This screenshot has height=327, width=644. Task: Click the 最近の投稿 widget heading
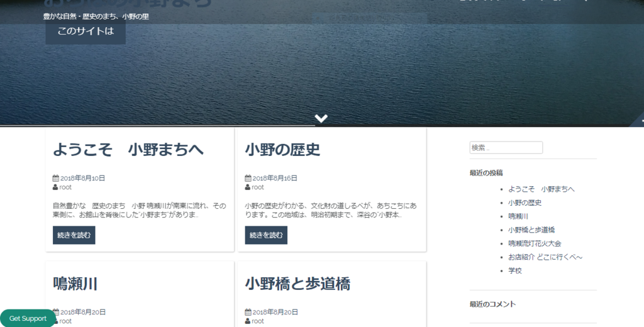coord(486,173)
